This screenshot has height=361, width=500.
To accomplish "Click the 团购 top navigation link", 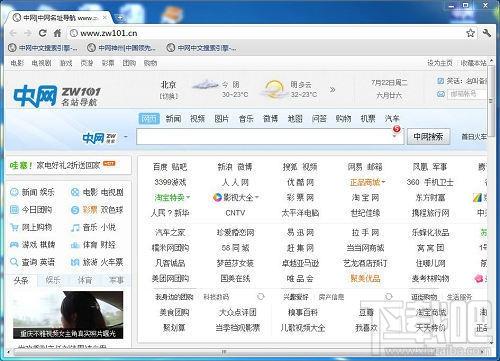I will (x=129, y=63).
